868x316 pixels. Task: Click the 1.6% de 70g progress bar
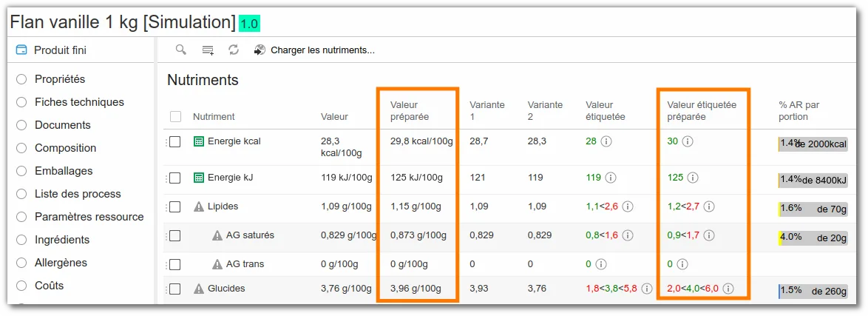(x=813, y=209)
